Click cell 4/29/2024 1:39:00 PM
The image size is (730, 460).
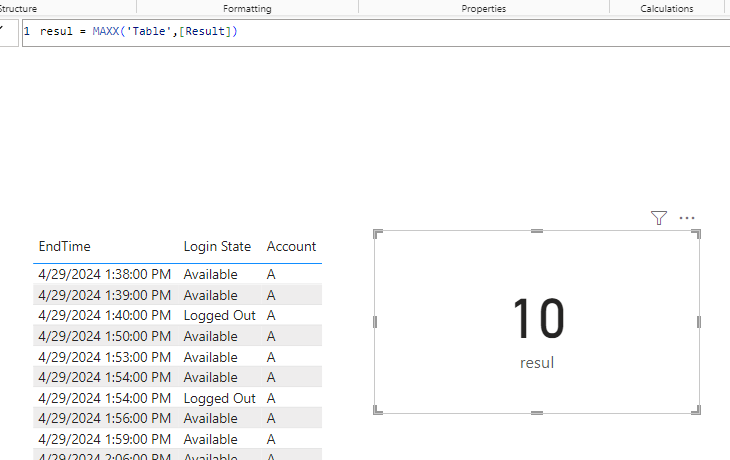point(105,295)
